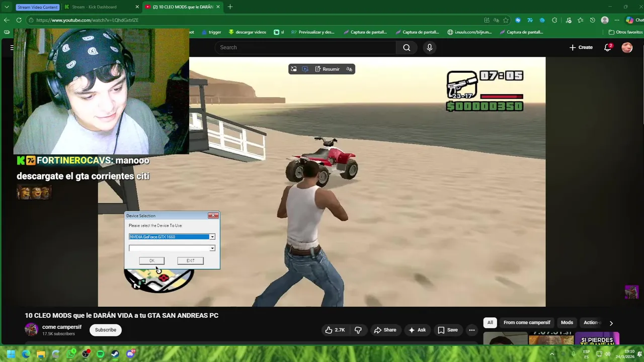The height and width of the screenshot is (362, 644).
Task: Click EXIT in Device Selection dialog
Action: [x=190, y=260]
